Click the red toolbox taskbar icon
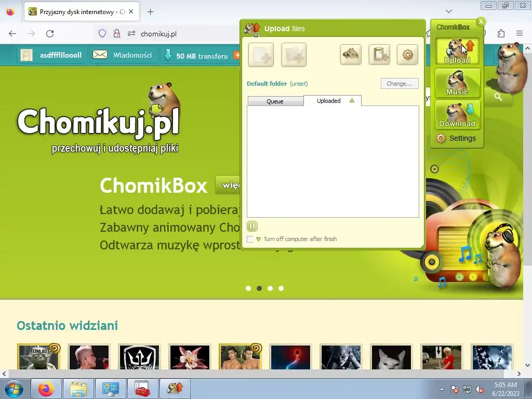532x399 pixels. click(x=142, y=389)
